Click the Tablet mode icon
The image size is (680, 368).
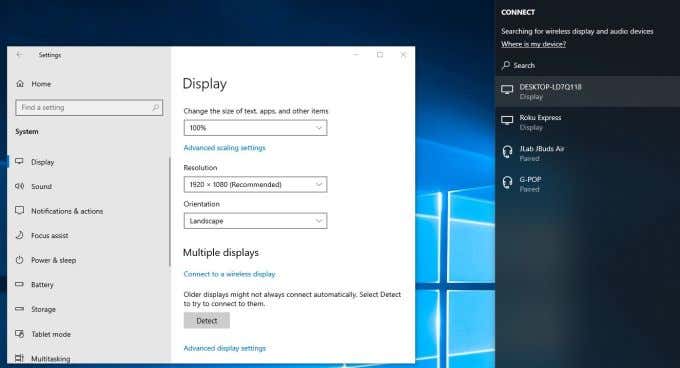[20, 334]
